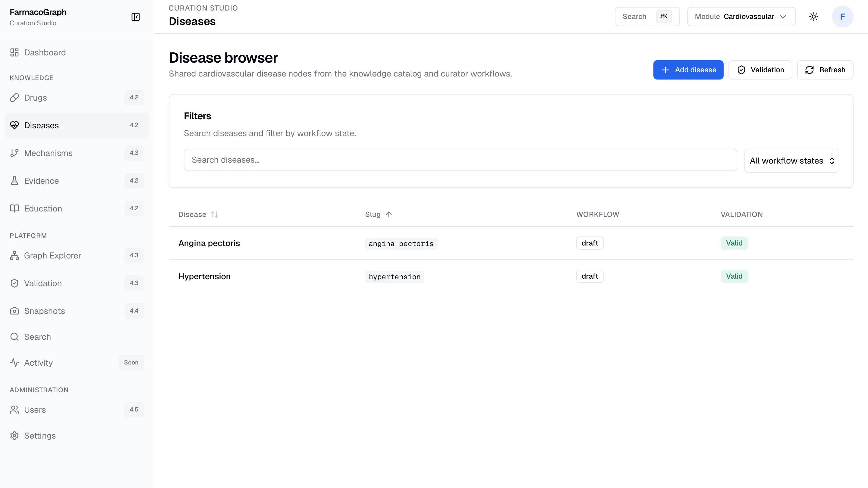Click the VALIDATION column header
Viewport: 868px width, 488px height.
click(x=742, y=214)
